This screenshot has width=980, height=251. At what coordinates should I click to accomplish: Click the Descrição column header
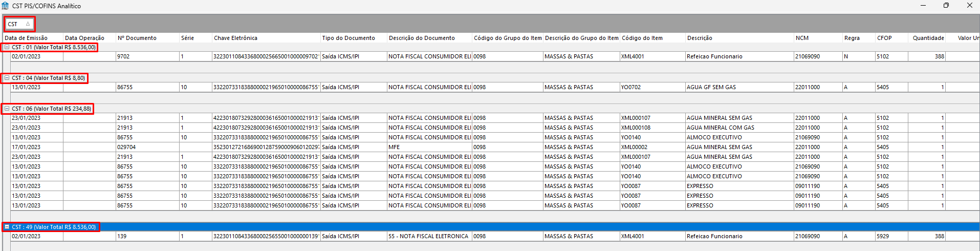pyautogui.click(x=739, y=38)
